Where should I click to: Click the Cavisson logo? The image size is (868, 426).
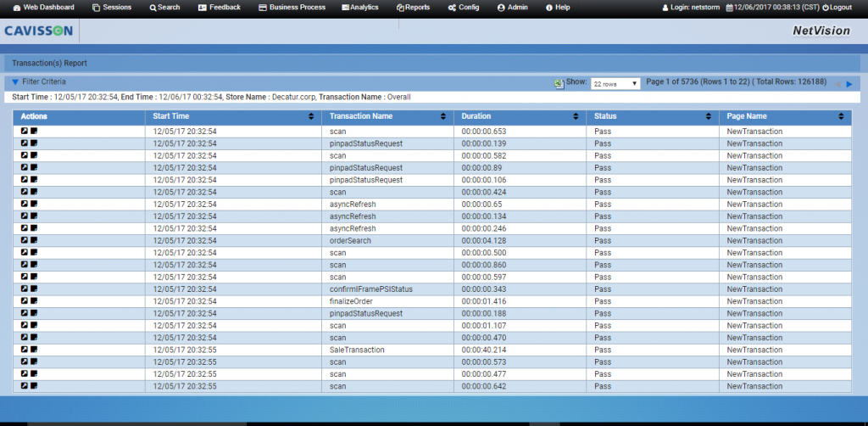pos(38,31)
